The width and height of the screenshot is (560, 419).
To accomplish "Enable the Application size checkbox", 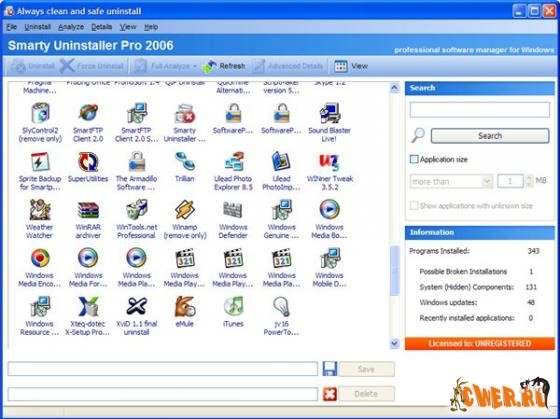I will click(x=414, y=159).
